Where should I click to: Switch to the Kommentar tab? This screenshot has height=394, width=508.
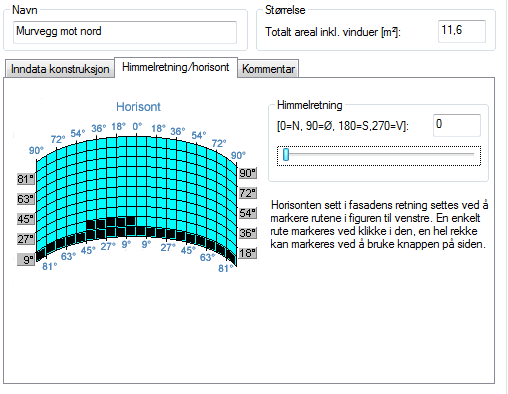point(268,69)
